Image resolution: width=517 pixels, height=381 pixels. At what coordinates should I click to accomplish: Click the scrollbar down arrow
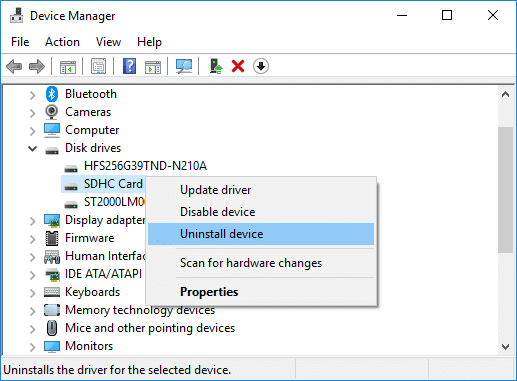point(505,347)
